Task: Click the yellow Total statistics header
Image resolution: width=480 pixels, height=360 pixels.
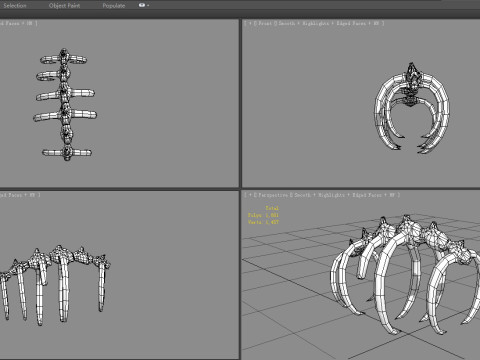Action: [272, 208]
